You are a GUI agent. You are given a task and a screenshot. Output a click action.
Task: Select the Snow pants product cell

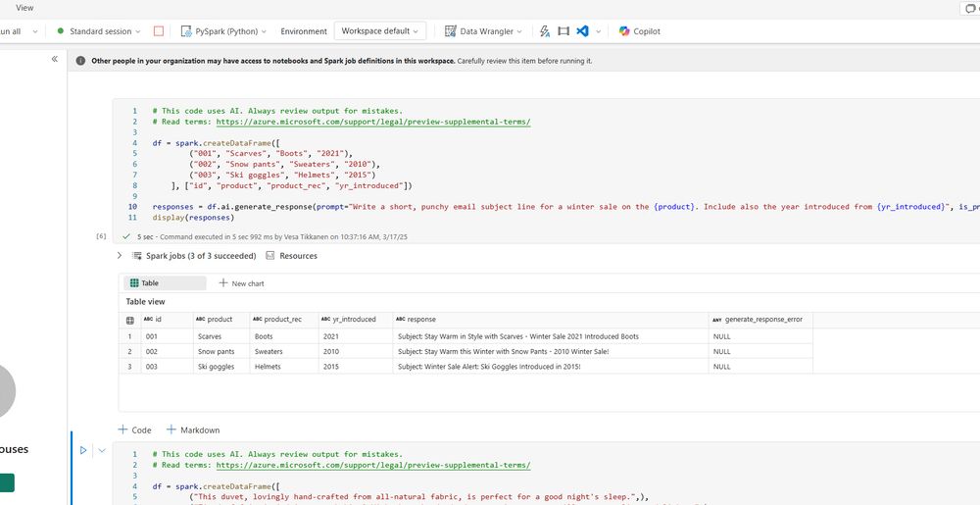(x=221, y=351)
